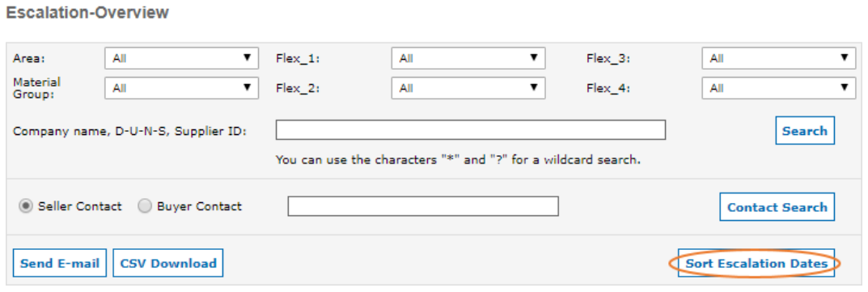Open the Area dropdown
This screenshot has width=868, height=292.
pos(181,58)
